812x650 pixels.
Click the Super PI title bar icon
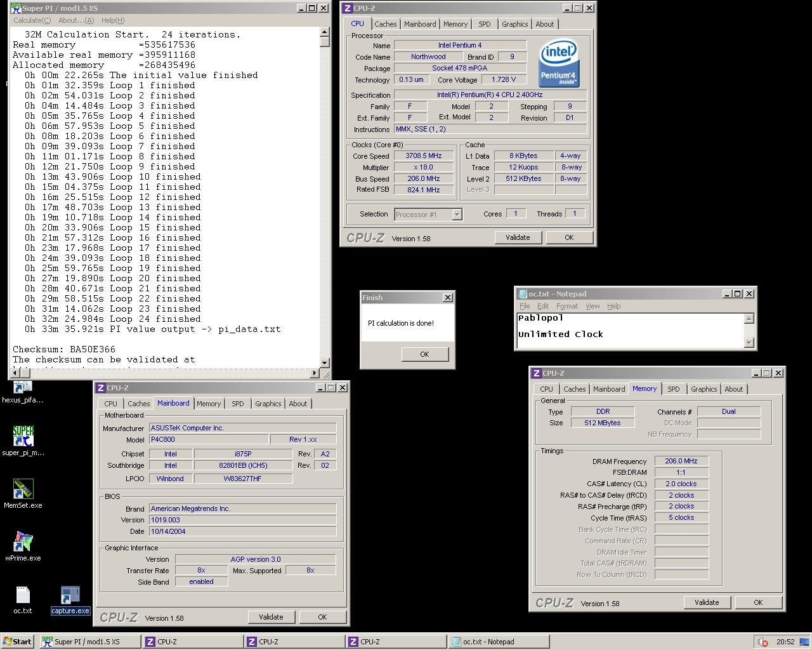tap(16, 8)
